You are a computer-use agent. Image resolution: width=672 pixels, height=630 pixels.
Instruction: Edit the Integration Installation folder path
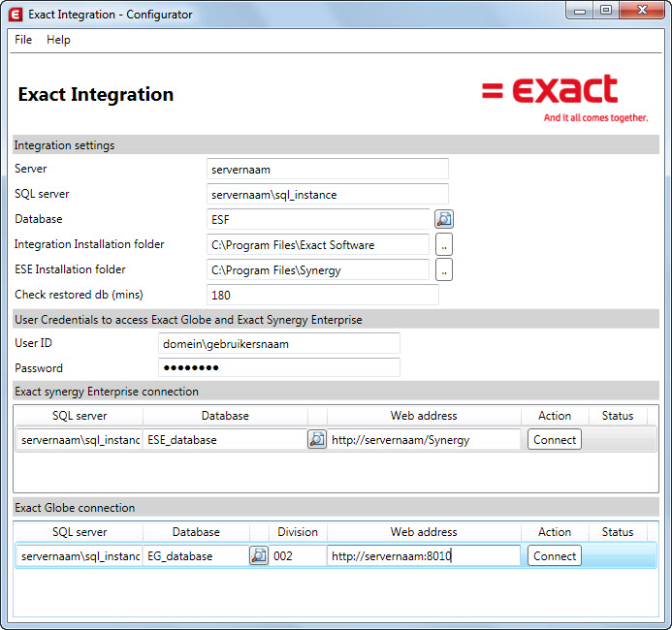318,244
